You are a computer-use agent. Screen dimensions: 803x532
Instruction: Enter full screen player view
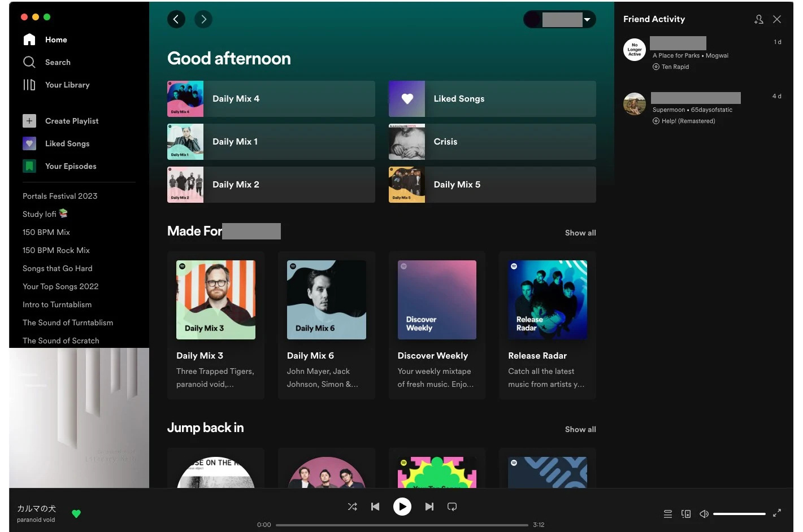click(777, 513)
